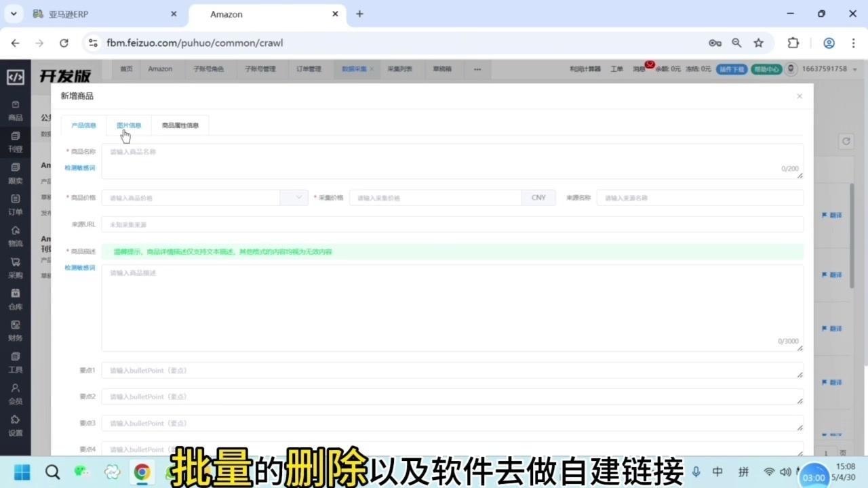Image resolution: width=868 pixels, height=488 pixels.
Task: Open Windows Start menu
Action: coord(22,472)
